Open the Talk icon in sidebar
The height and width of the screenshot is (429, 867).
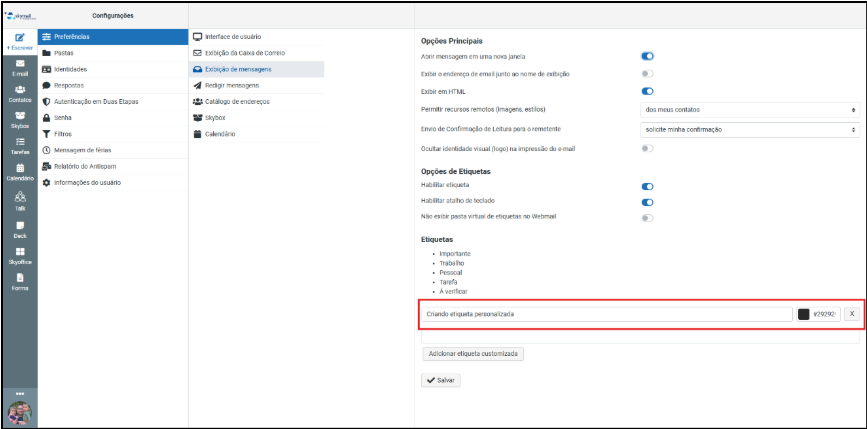tap(20, 201)
